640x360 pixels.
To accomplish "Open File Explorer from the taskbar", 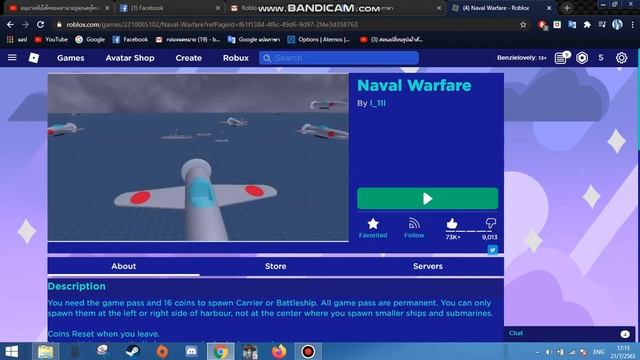I will point(45,351).
